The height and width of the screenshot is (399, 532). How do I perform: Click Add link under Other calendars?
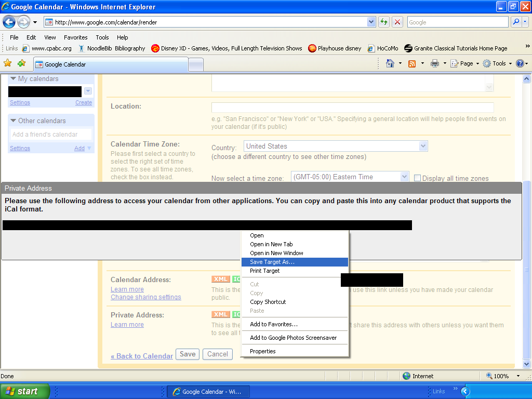[x=79, y=148]
